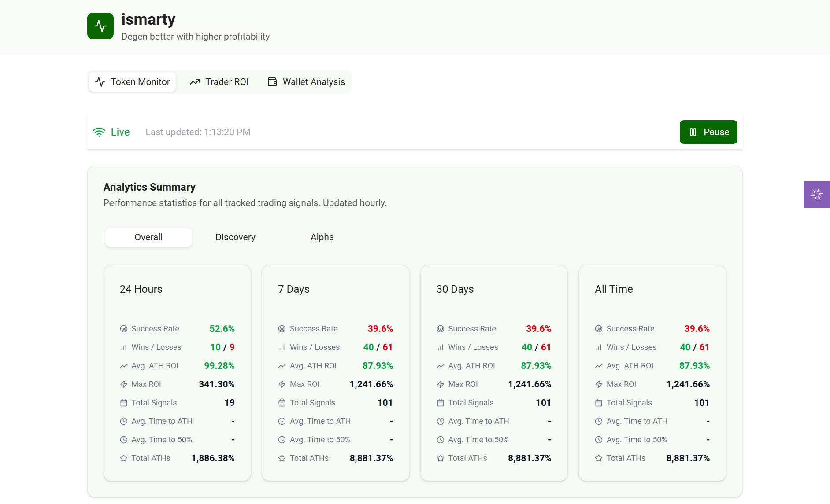Click Avg. Time to 50% clock icon in 30 Days card
Screen dimensions: 830x504
pos(441,440)
